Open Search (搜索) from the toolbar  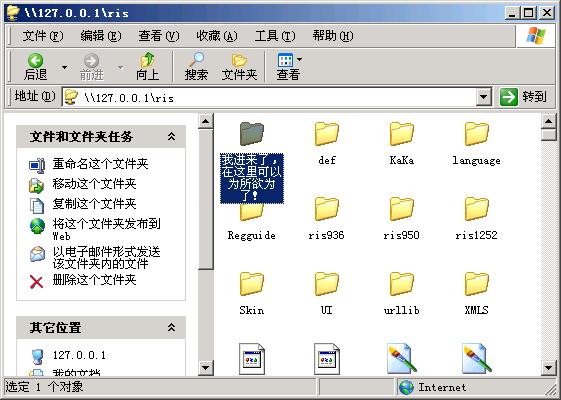pos(196,67)
